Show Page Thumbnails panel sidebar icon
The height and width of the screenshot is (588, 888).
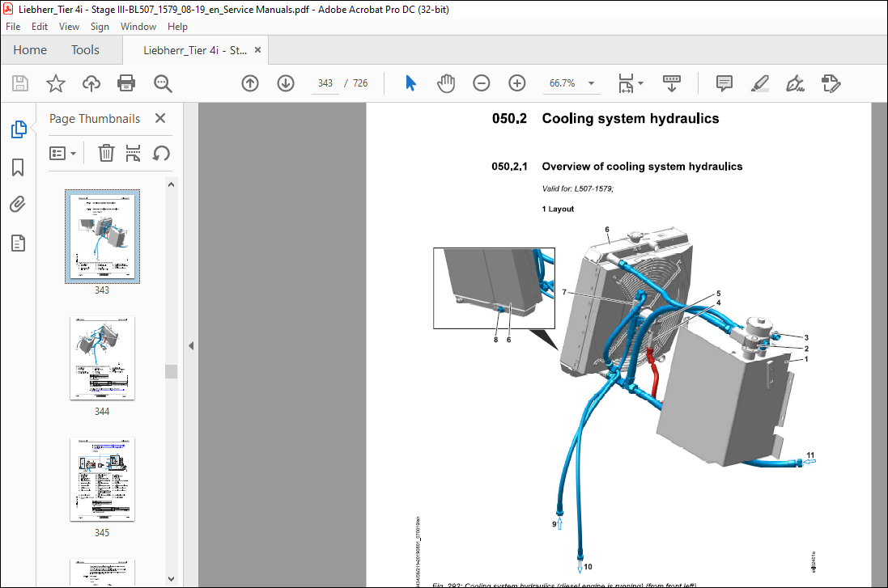19,129
